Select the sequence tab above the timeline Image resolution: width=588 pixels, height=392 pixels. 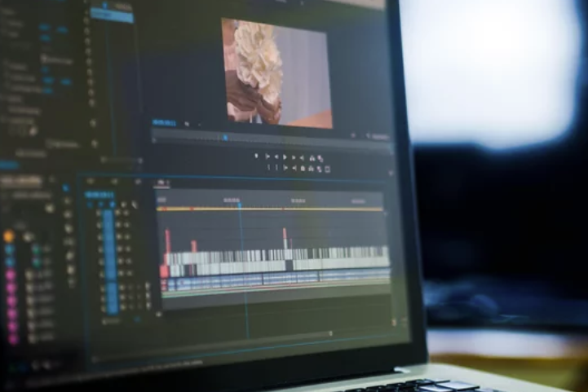coord(161,183)
